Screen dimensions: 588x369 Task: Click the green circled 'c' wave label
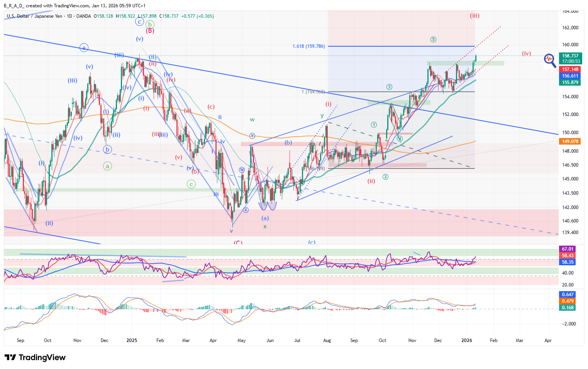191,184
